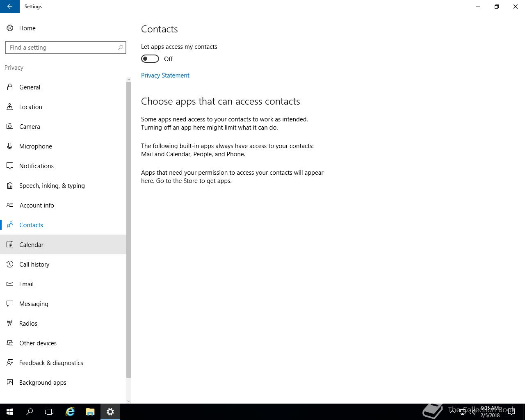
Task: Click the taskbar clock showing 9:35 AM
Action: [490, 412]
